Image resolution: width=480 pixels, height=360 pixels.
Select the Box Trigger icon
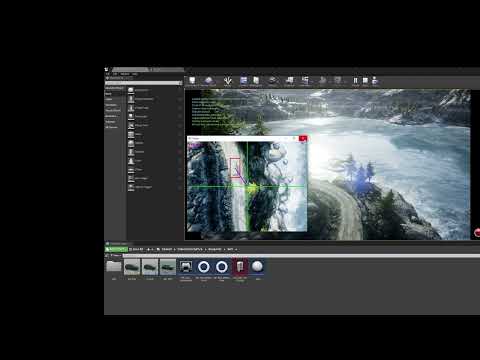tap(131, 179)
